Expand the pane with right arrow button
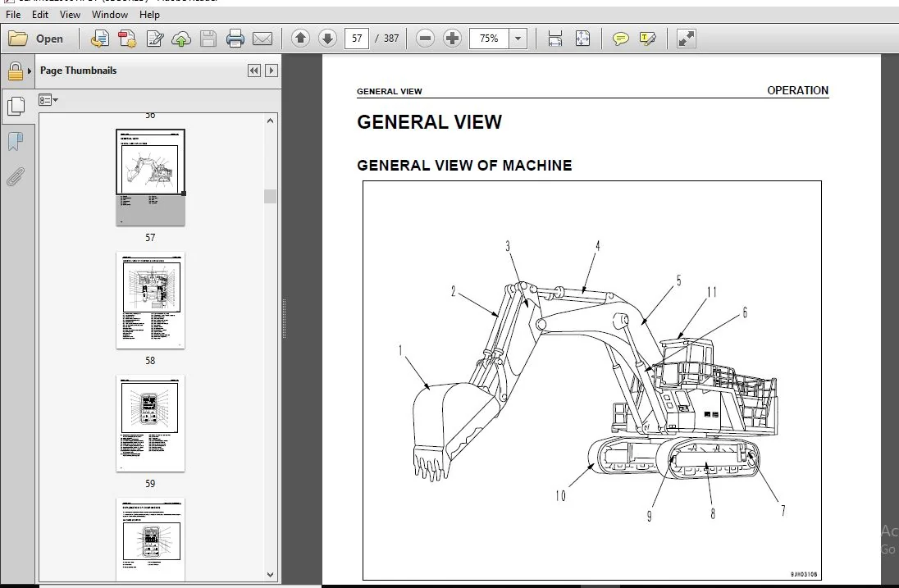This screenshot has width=899, height=588. tap(272, 71)
